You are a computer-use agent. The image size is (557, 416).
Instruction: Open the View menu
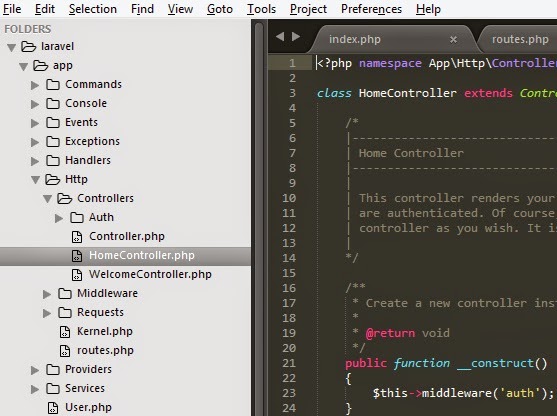[180, 9]
